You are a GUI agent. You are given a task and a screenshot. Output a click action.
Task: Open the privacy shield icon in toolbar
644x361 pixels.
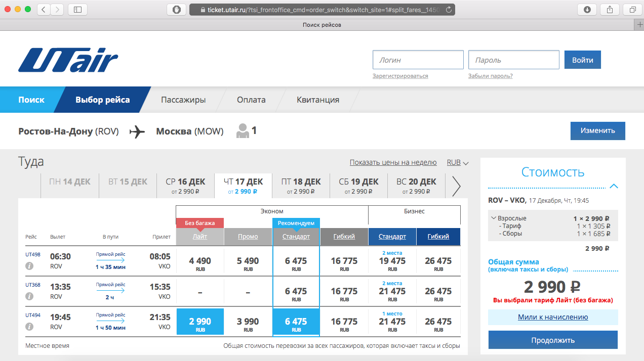tap(176, 9)
